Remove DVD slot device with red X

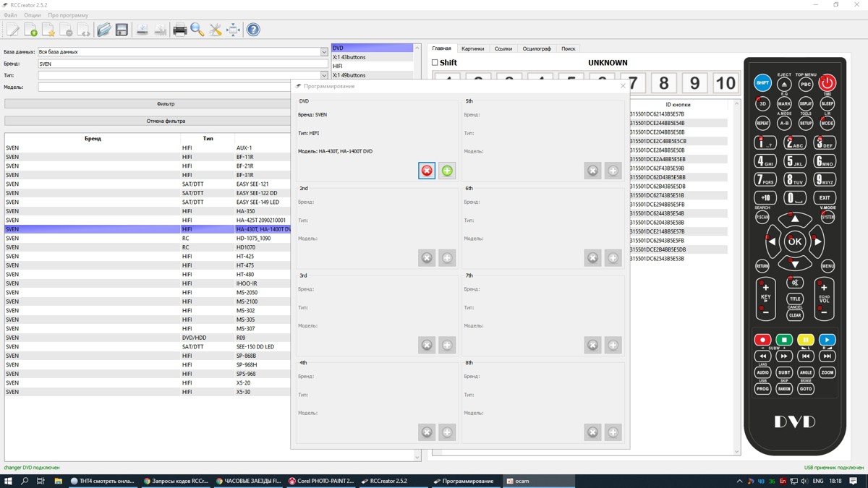click(x=427, y=171)
